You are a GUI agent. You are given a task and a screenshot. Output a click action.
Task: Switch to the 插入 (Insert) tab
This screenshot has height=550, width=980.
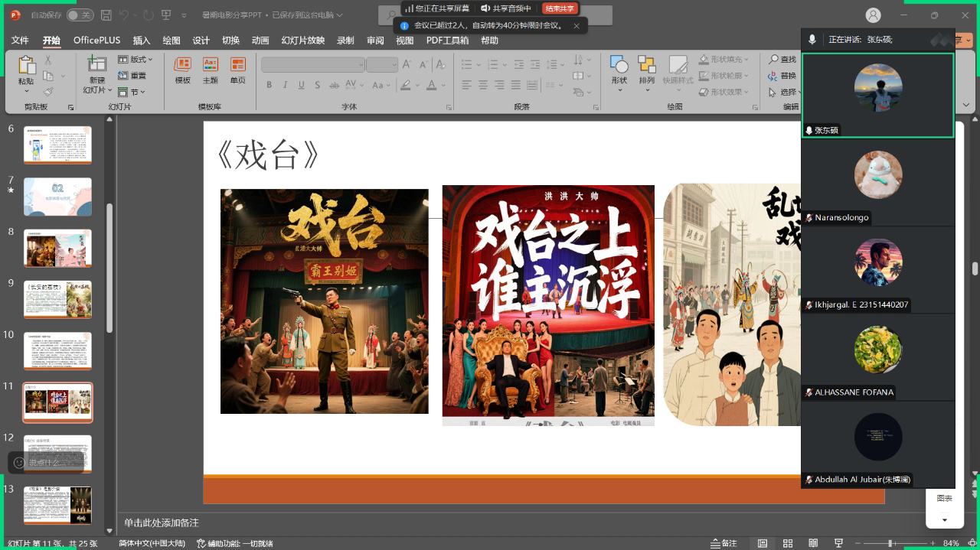[x=142, y=41]
